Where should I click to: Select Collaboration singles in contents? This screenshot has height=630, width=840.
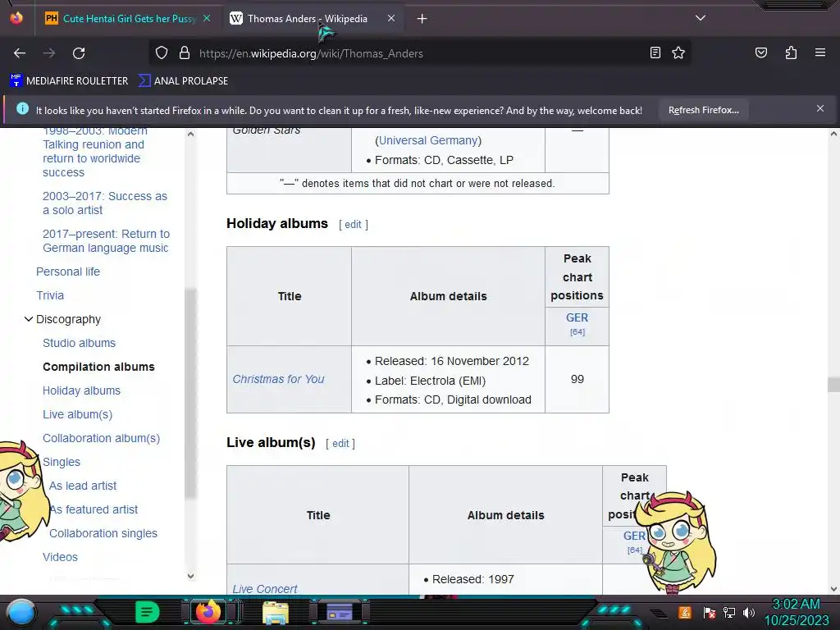(103, 533)
